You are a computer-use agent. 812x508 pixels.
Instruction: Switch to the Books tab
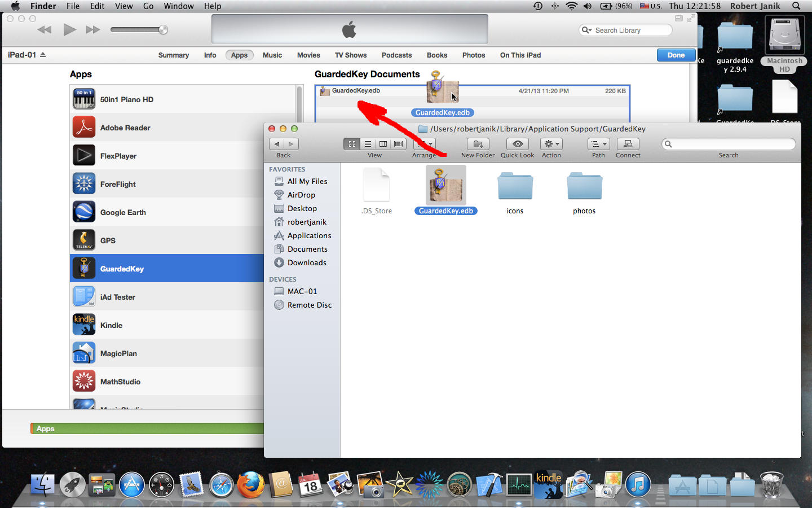(437, 55)
